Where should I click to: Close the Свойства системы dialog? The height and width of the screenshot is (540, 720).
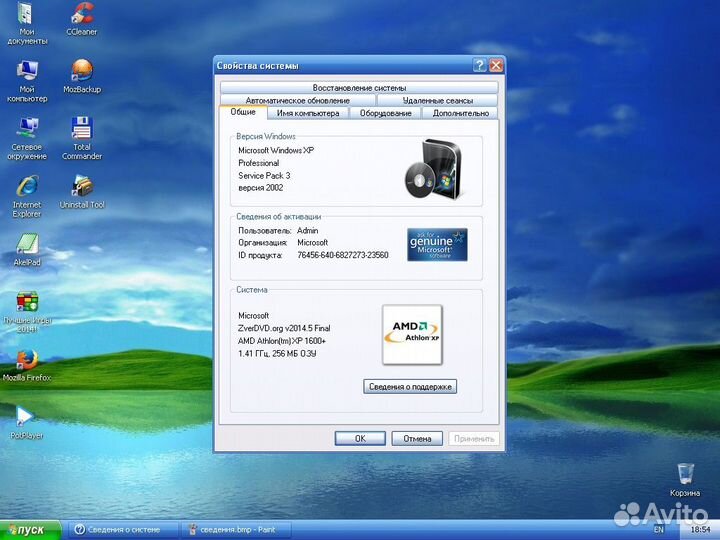[x=496, y=65]
